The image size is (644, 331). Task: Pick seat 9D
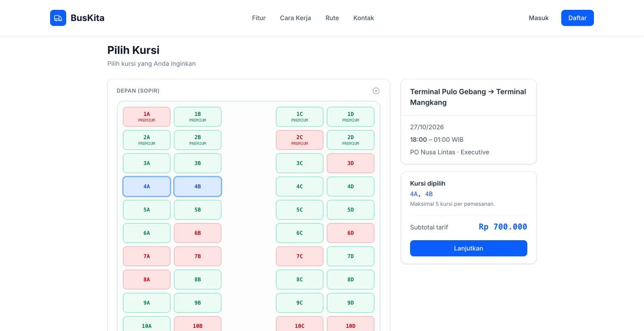351,303
